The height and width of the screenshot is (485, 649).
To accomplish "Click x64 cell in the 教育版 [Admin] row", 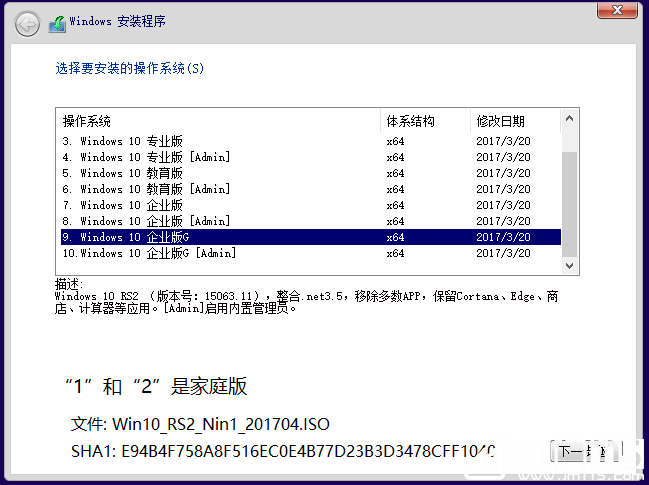I will click(395, 189).
